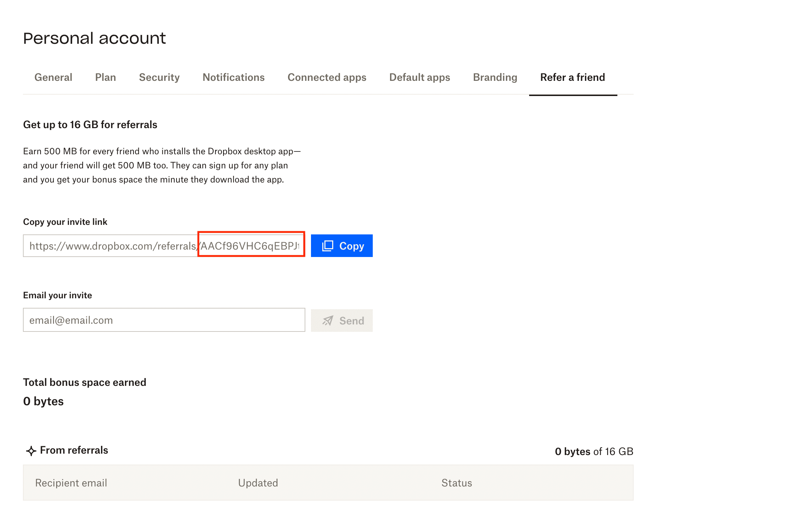Click the Personal account heading

point(94,38)
